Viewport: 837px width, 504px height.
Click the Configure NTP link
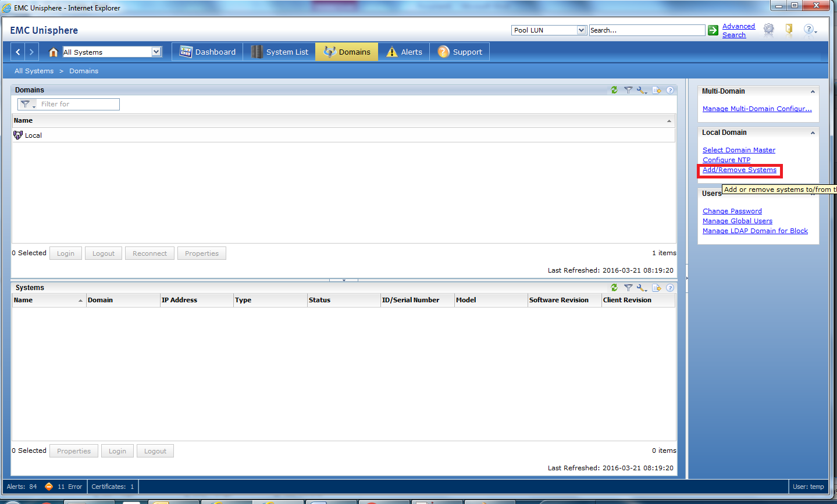[x=726, y=160]
